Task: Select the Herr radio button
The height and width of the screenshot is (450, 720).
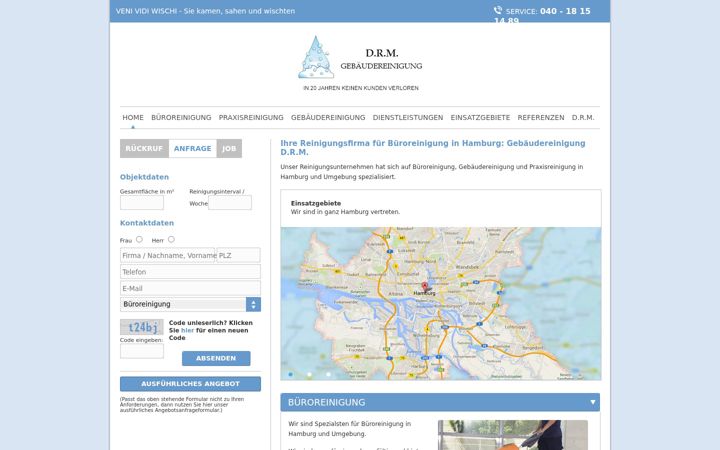Action: 171,239
